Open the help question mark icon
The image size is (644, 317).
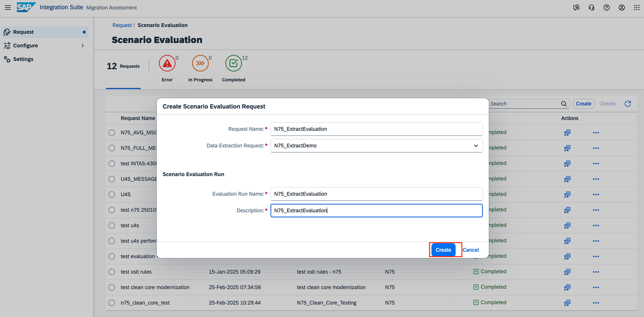point(606,8)
